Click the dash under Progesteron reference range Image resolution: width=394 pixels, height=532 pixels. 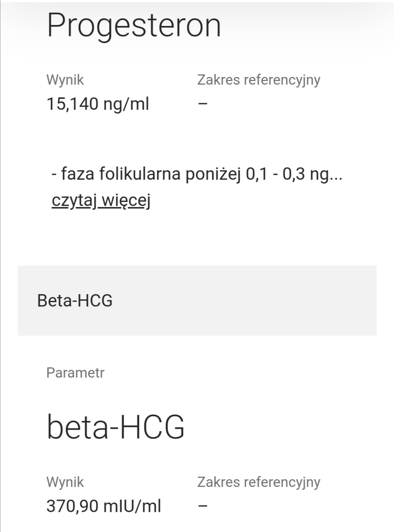(203, 103)
